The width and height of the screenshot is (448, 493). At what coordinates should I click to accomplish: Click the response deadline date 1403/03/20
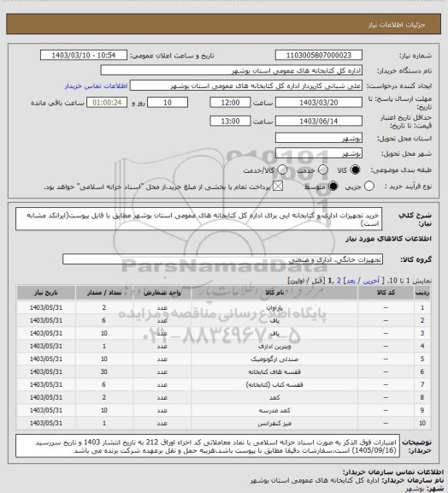coord(319,103)
